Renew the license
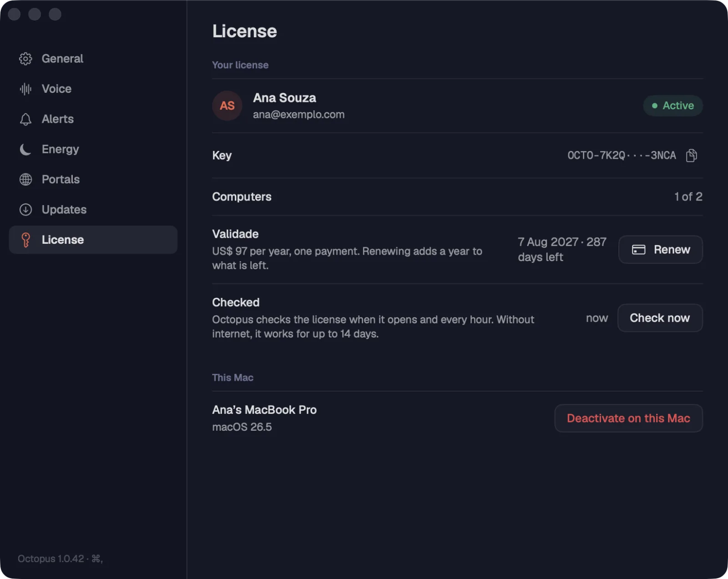This screenshot has height=579, width=728. tap(661, 250)
